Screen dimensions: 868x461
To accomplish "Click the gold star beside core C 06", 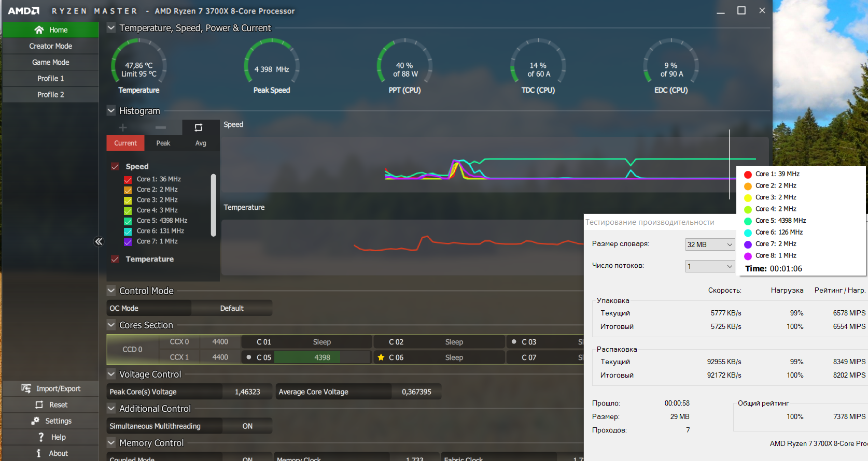I will [381, 357].
